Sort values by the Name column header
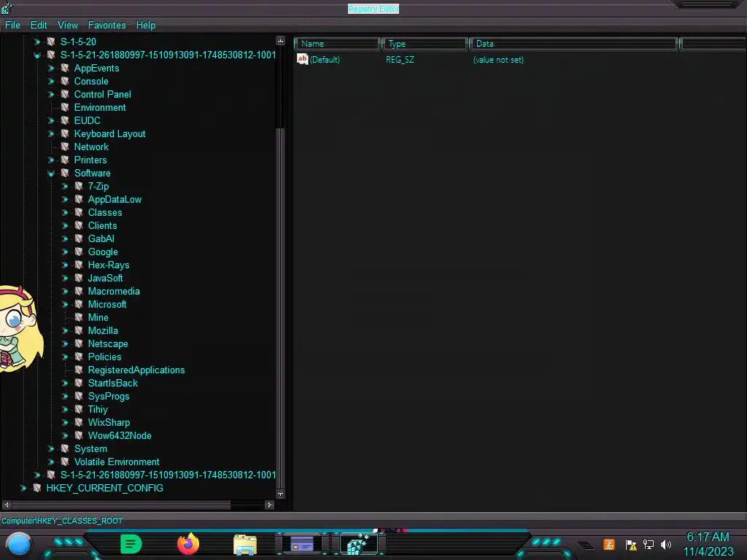Screen dimensions: 747x560 pos(337,44)
